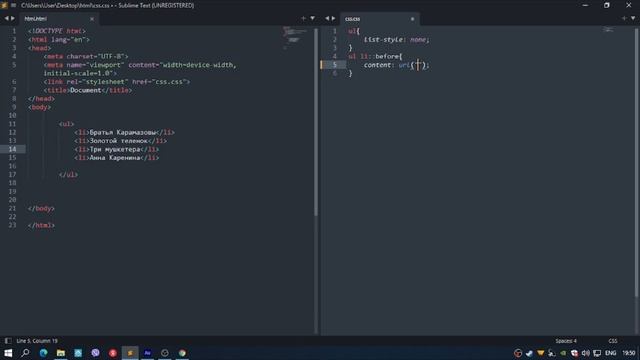Go to previous tab in left pane

[6, 18]
